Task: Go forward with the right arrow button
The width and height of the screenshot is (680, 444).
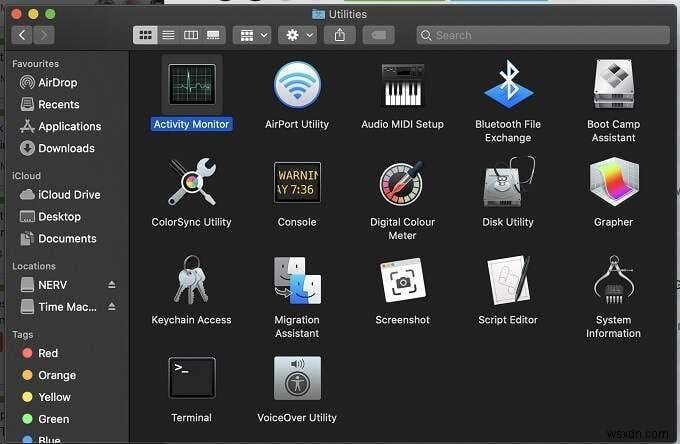Action: (x=44, y=35)
